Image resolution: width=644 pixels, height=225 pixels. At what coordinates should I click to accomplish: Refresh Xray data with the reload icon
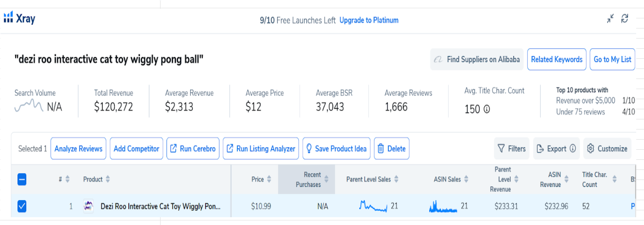click(x=625, y=18)
